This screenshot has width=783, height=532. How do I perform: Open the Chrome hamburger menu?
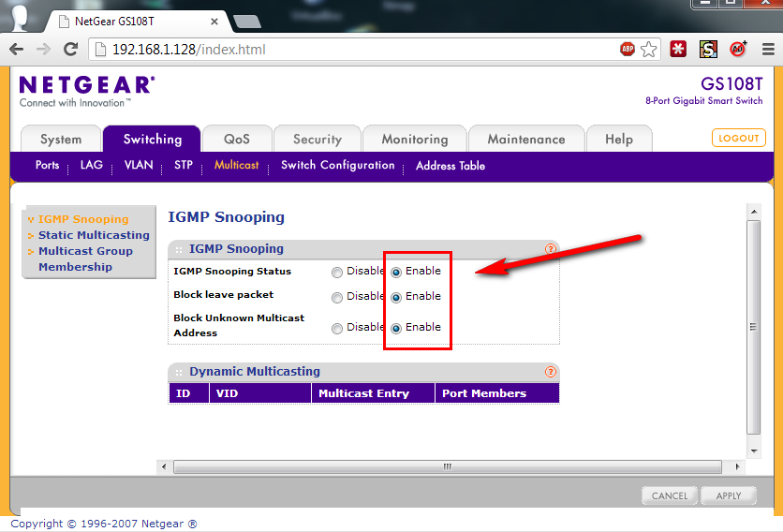click(768, 49)
